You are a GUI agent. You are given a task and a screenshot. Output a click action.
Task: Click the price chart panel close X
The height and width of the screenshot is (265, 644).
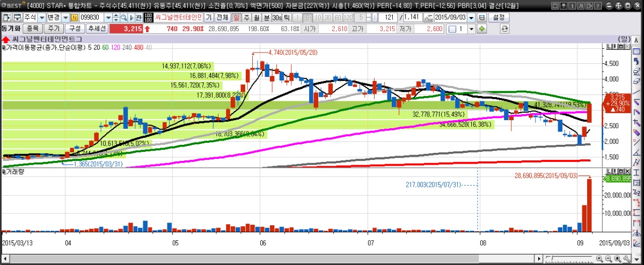pos(627,47)
